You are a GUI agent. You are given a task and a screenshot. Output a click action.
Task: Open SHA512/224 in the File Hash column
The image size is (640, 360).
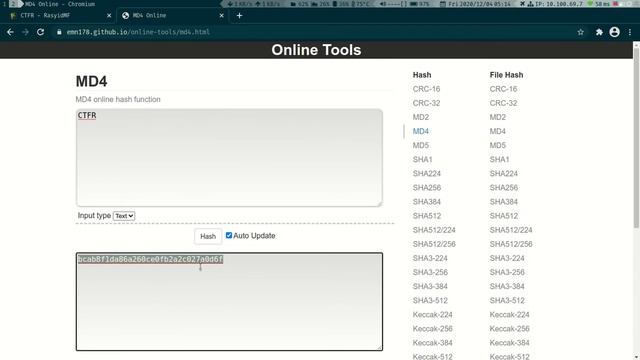[x=511, y=230]
